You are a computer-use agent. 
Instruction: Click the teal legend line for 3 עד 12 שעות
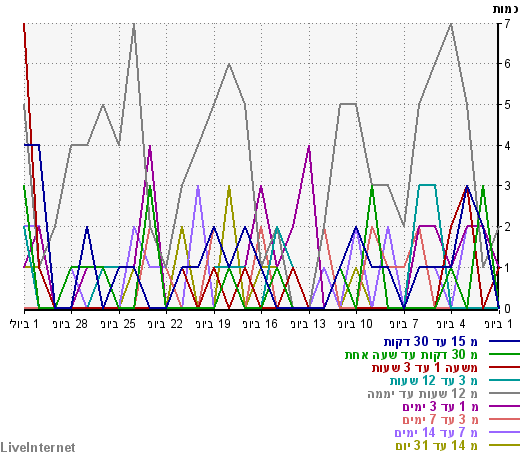(504, 380)
